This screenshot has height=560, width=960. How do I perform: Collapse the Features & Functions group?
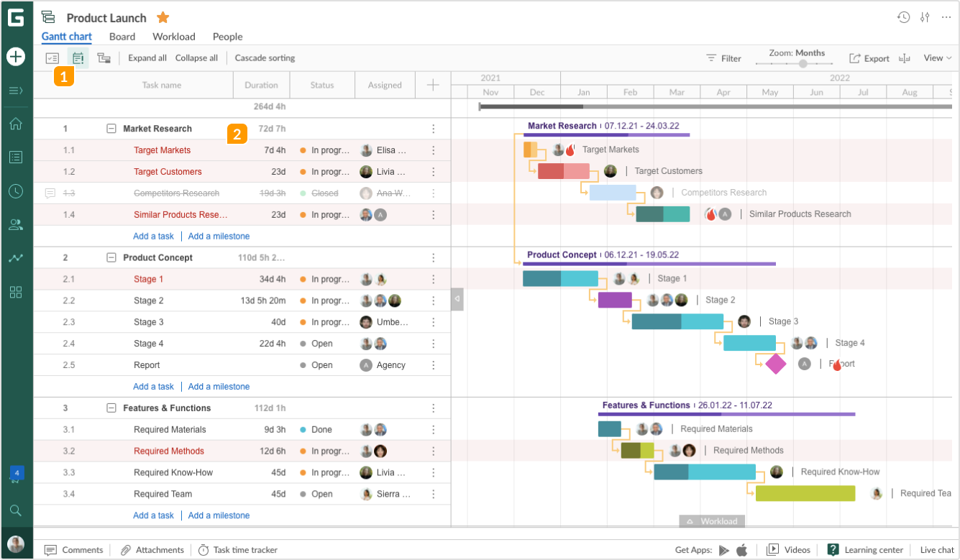click(111, 408)
